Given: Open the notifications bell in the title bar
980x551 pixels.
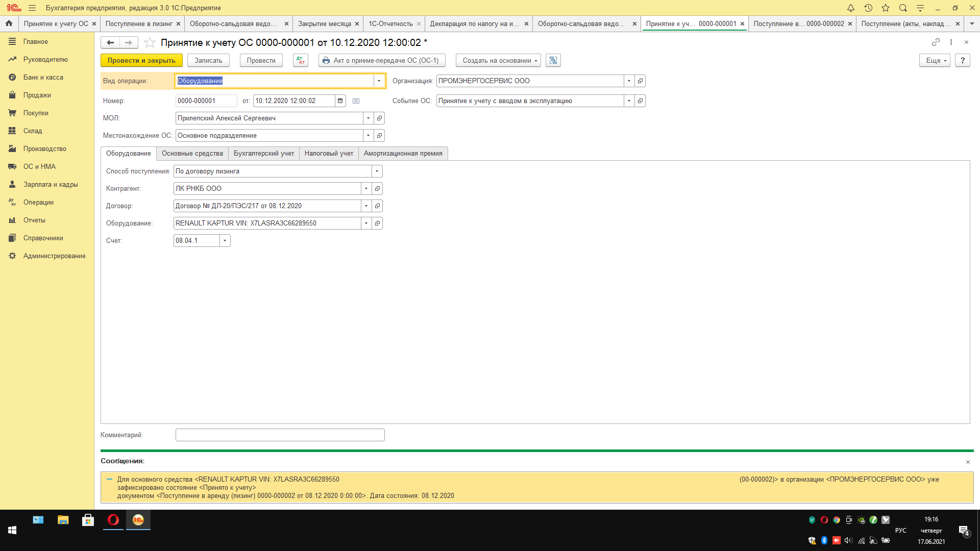Looking at the screenshot, I should (x=851, y=8).
